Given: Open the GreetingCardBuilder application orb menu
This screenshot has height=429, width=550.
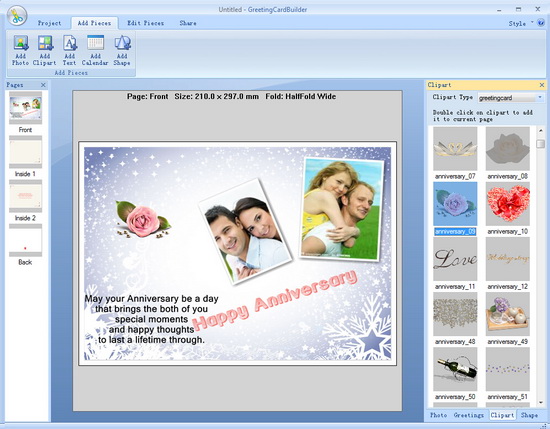Looking at the screenshot, I should (16, 16).
